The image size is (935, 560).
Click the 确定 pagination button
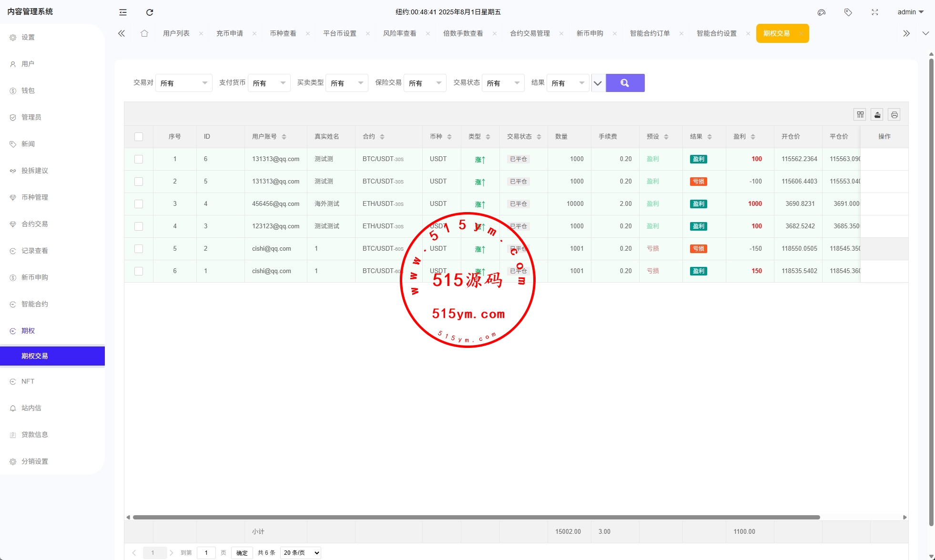coord(242,553)
